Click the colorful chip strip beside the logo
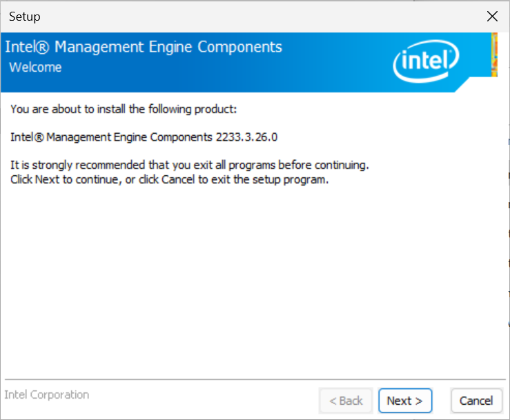The height and width of the screenshot is (420, 510). 494,54
